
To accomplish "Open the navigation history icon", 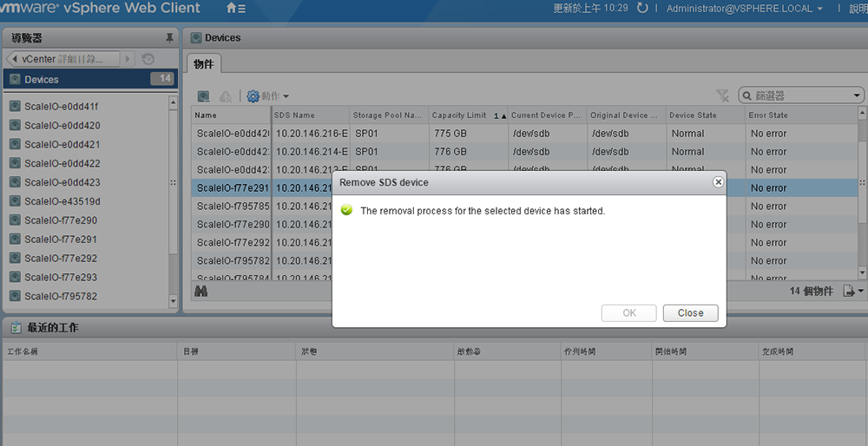I will coord(148,59).
